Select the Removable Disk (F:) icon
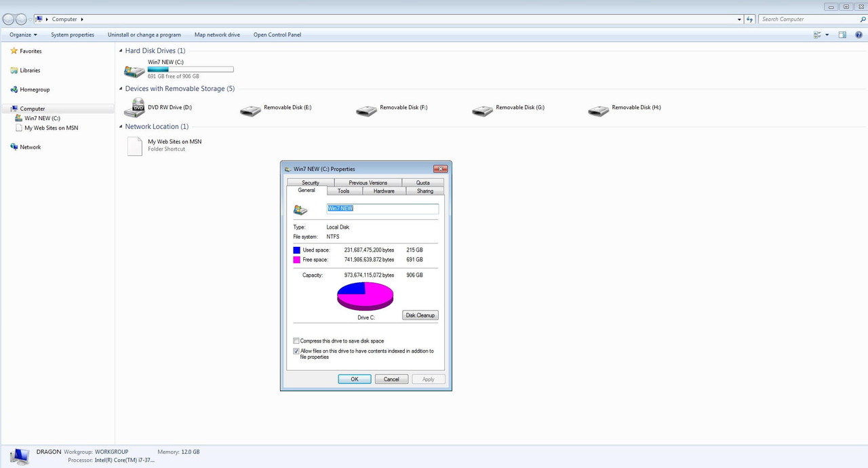The image size is (868, 468). (x=367, y=110)
